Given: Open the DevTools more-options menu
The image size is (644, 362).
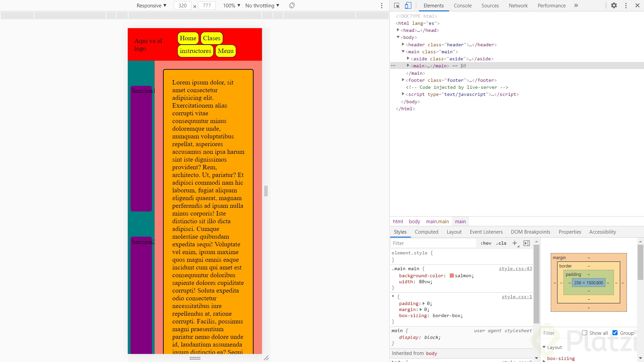Looking at the screenshot, I should click(x=626, y=6).
